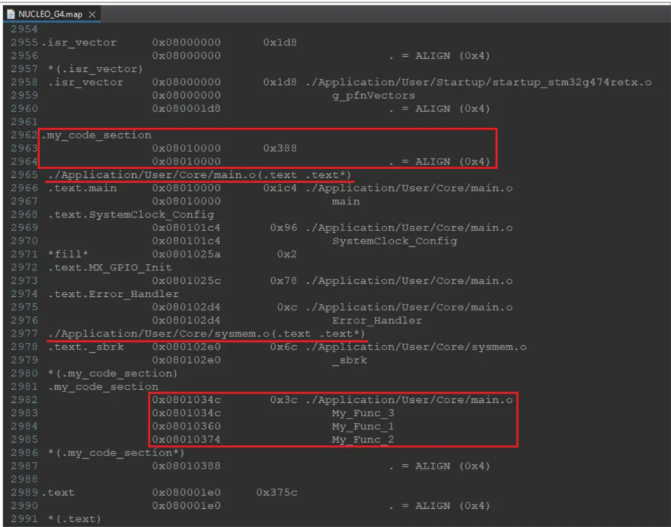This screenshot has height=527, width=671.
Task: Click the 0xc size on line 2975
Action: click(287, 307)
